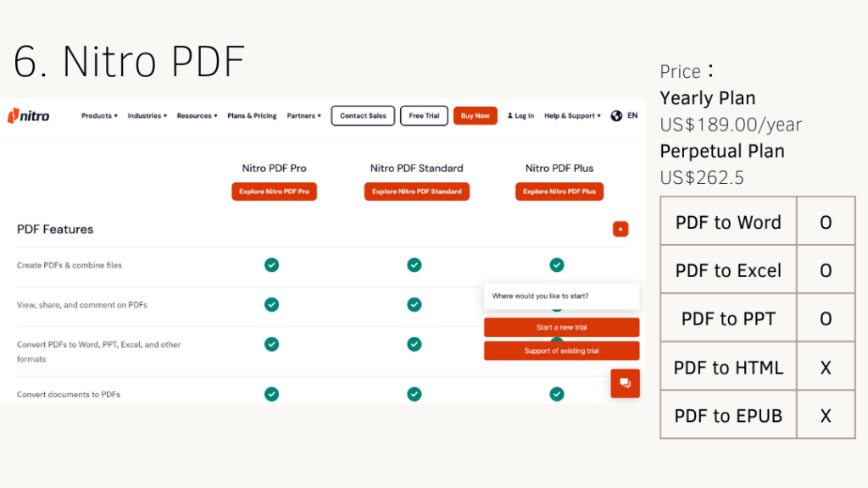Image resolution: width=868 pixels, height=488 pixels.
Task: Choose Start a new trial
Action: click(561, 327)
